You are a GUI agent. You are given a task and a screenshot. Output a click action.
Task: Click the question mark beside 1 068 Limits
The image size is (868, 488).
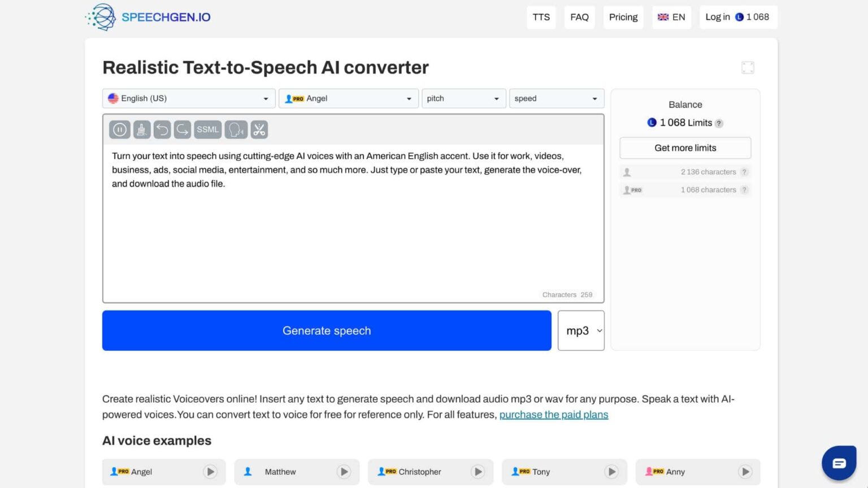[719, 123]
